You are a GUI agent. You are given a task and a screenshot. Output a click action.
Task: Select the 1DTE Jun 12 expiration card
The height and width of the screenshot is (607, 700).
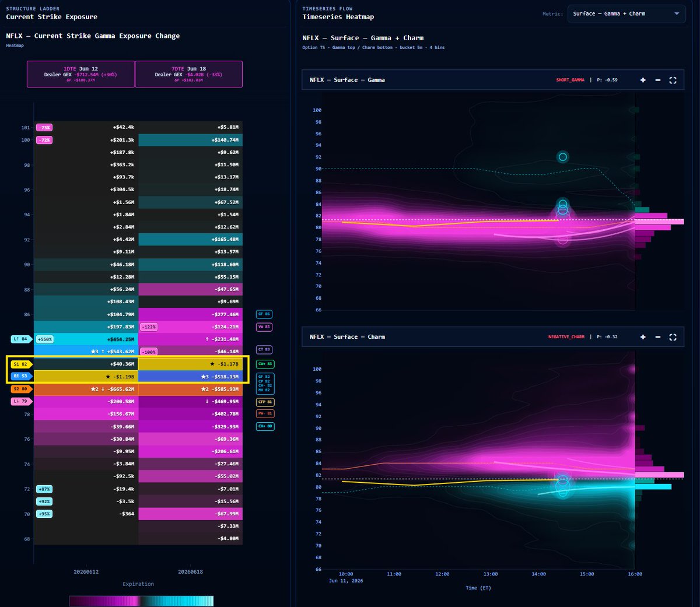pyautogui.click(x=80, y=74)
